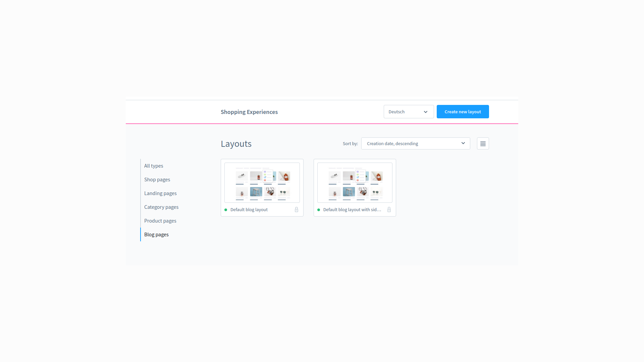644x362 pixels.
Task: Click lock icon on Default blog layout with sidebar
Action: [x=389, y=209]
